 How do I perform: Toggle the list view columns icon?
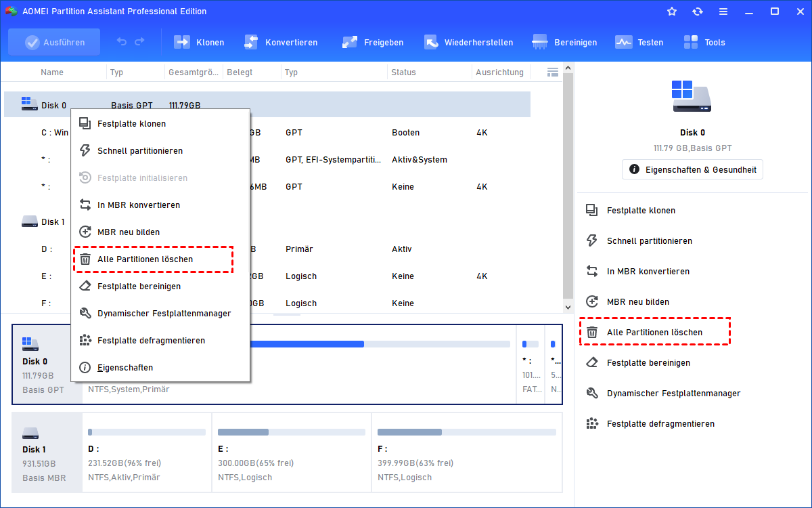point(552,72)
